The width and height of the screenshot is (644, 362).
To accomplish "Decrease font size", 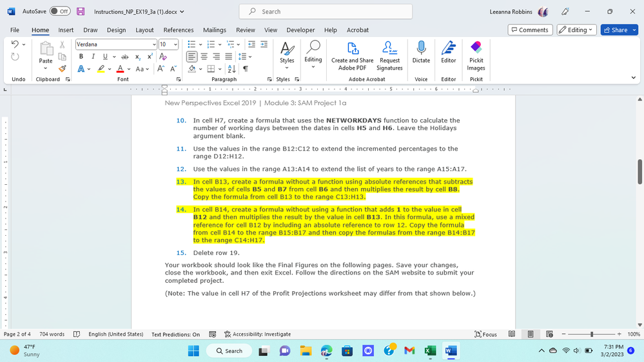I will [x=173, y=68].
